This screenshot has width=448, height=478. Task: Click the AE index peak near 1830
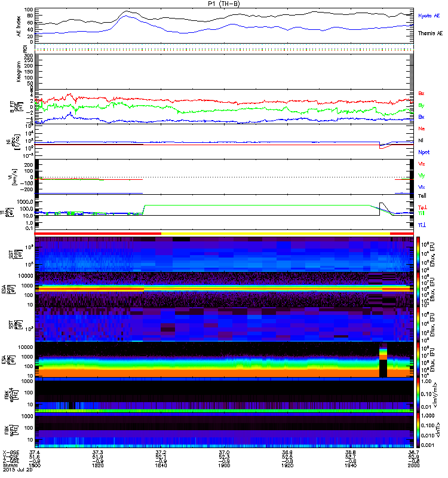point(127,12)
